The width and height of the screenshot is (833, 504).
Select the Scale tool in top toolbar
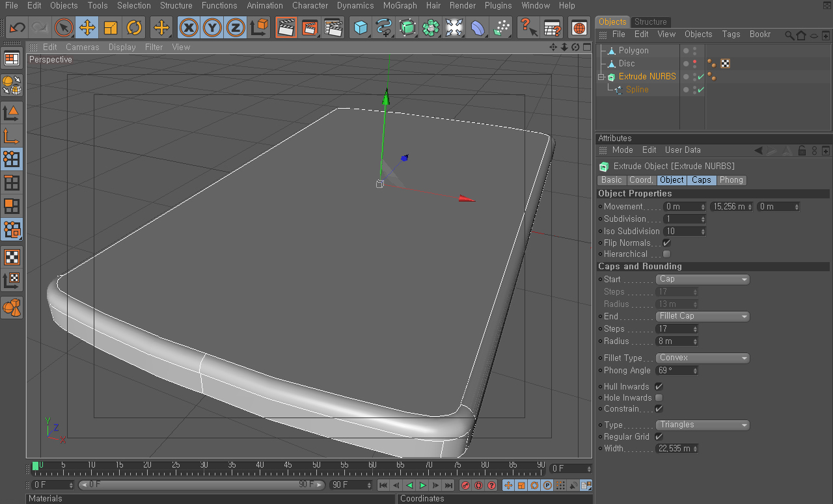click(111, 27)
